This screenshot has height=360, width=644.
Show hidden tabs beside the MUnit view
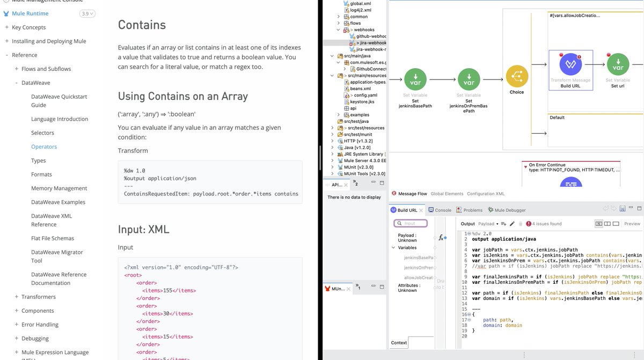pos(358,287)
